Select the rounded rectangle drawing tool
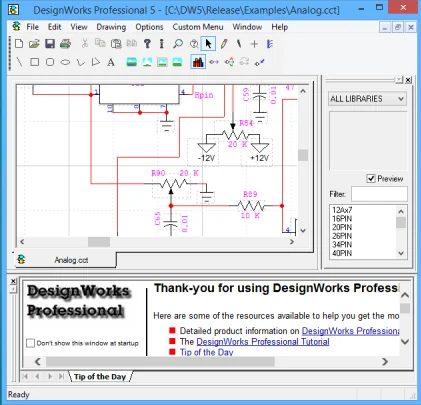 (x=50, y=62)
